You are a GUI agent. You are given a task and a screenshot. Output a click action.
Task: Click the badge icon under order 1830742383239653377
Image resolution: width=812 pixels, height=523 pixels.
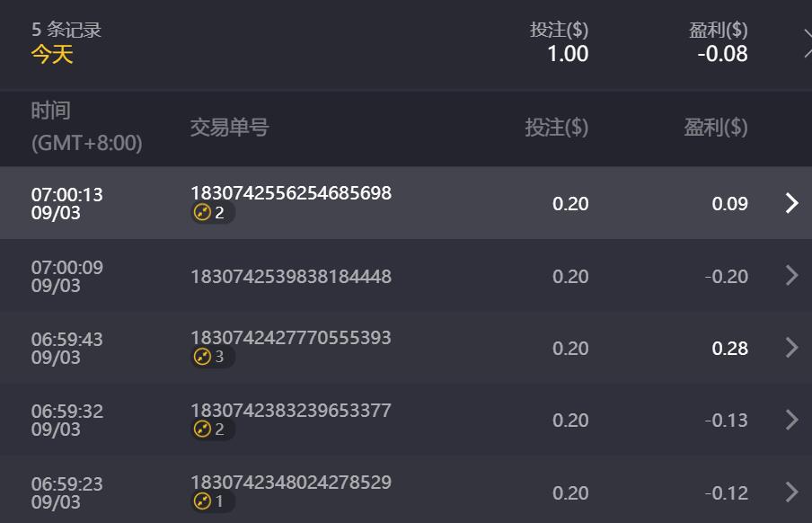tap(203, 430)
